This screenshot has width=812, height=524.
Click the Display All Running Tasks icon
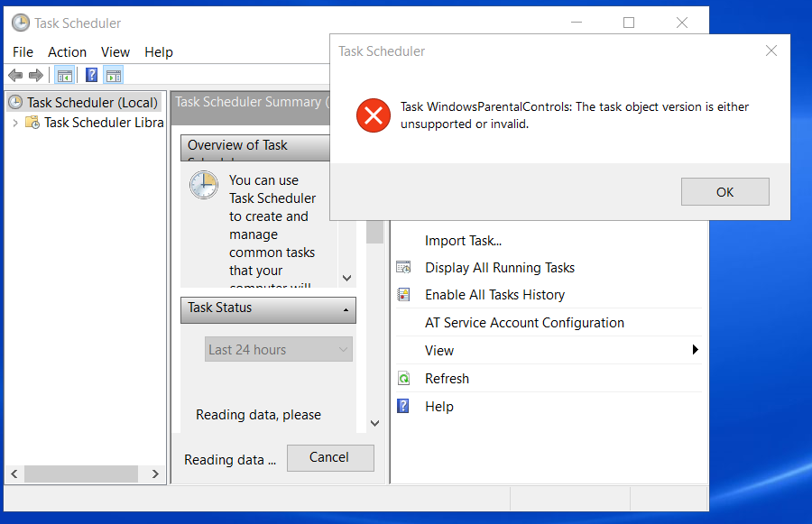403,267
